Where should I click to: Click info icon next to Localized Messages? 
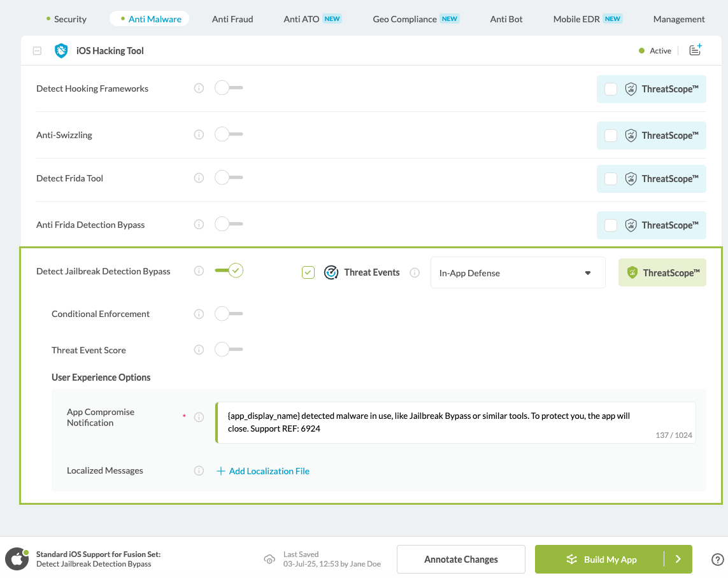point(199,471)
